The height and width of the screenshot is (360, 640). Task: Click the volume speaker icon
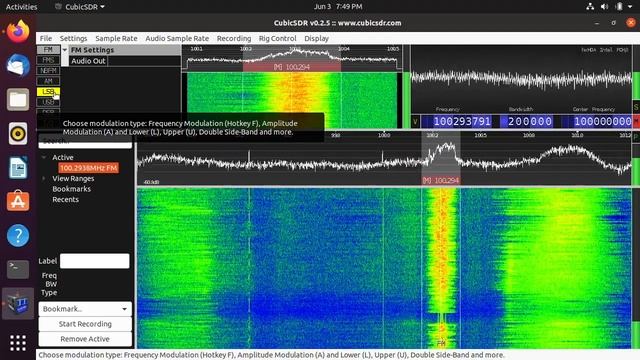[604, 7]
